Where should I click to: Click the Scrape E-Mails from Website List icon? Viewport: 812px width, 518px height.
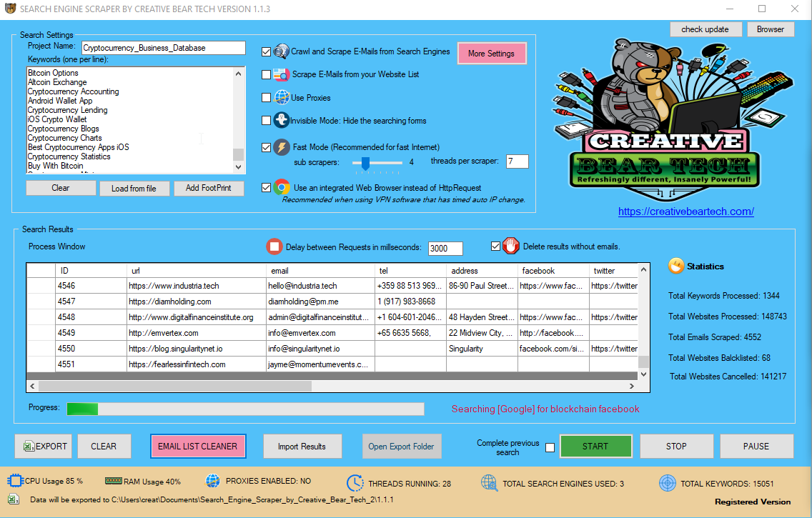(x=281, y=74)
